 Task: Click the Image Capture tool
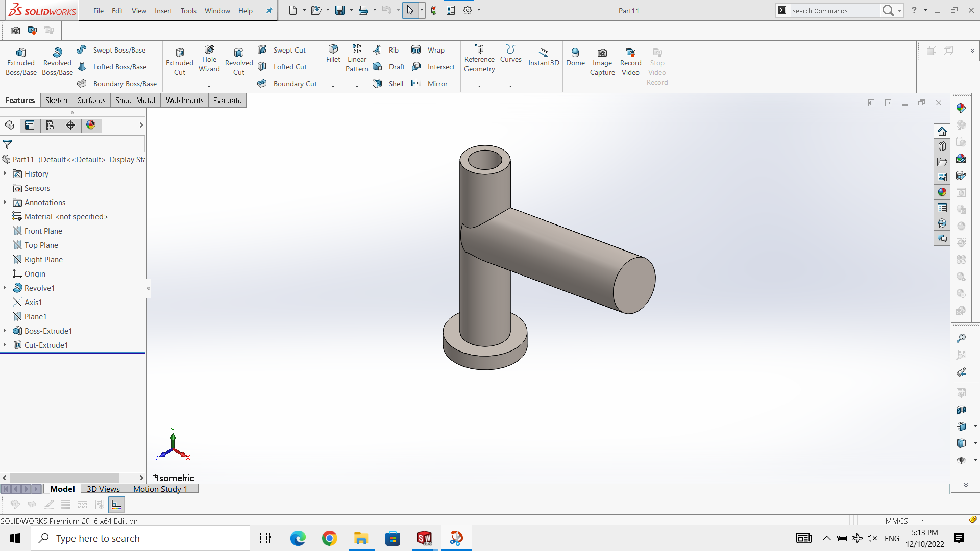[x=602, y=62]
